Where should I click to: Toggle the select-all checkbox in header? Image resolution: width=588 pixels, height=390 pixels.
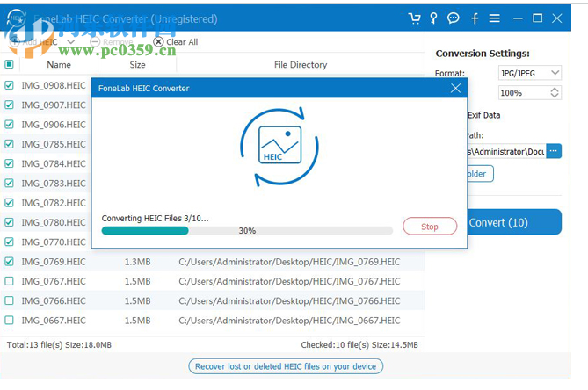(x=9, y=64)
